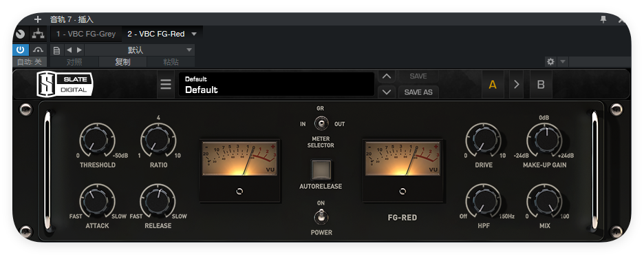Viewport: 644px width, 255px height.
Task: Click the right VU meter calibration screw
Action: (x=402, y=192)
